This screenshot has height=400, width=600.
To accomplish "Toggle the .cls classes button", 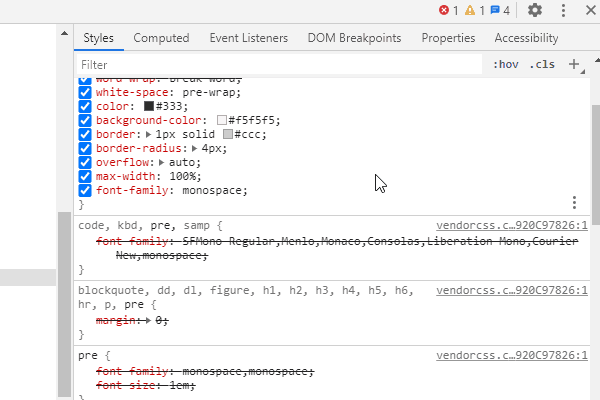I will [542, 64].
